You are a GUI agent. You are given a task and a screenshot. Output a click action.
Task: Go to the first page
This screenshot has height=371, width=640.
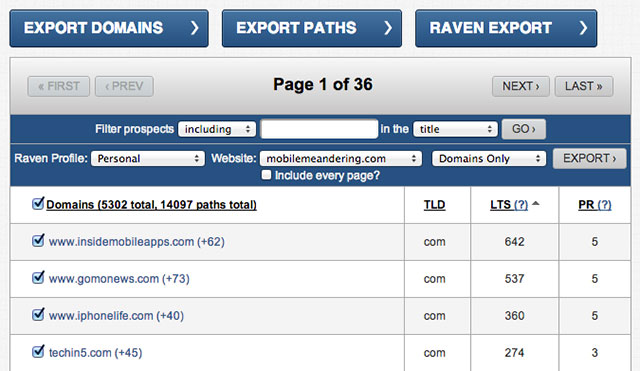[59, 86]
